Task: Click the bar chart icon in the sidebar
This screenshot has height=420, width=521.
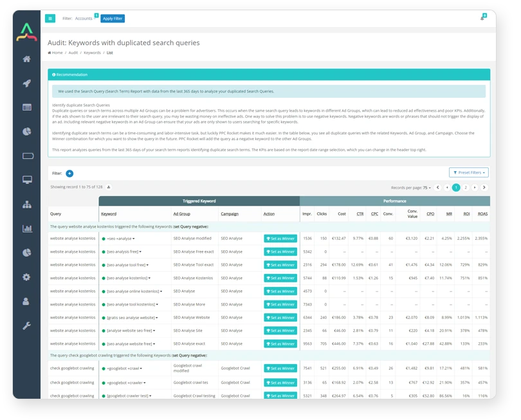Action: [x=26, y=228]
